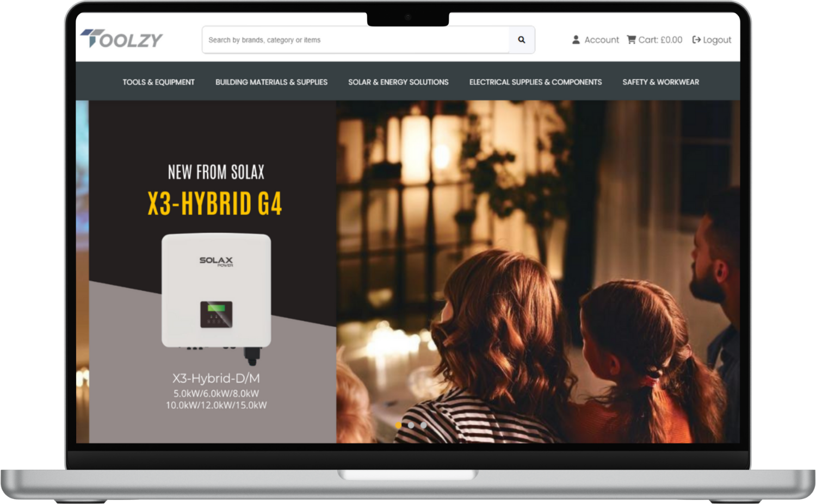Open the Account link text

pyautogui.click(x=601, y=40)
